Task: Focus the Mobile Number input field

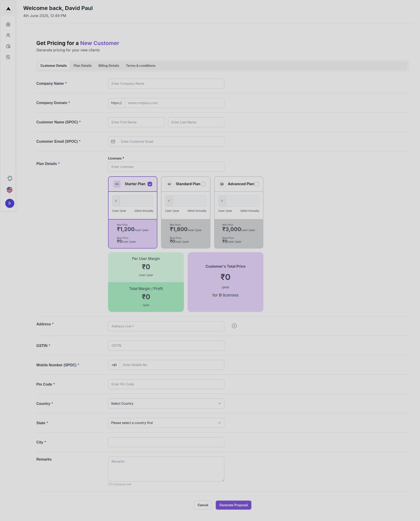Action: pos(172,365)
